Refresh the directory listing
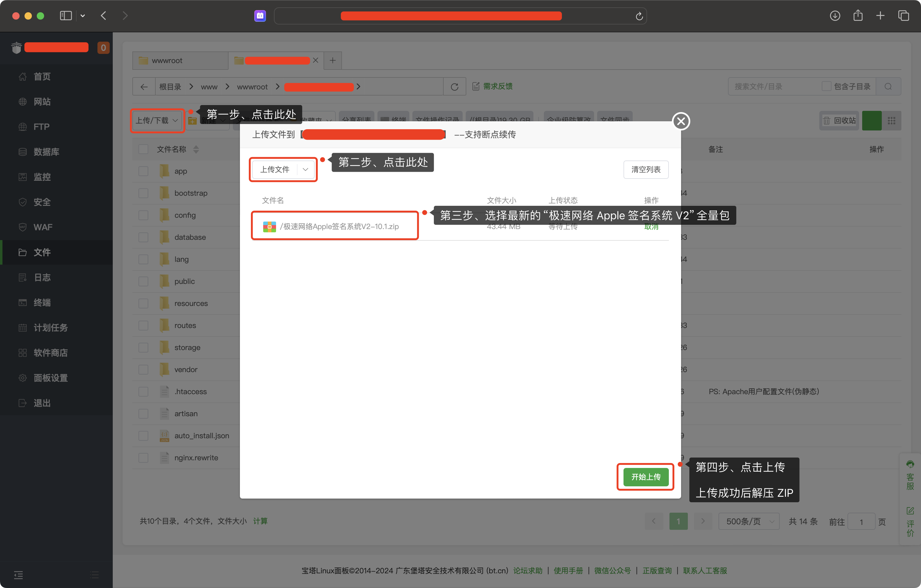Image resolution: width=921 pixels, height=588 pixels. [x=454, y=87]
